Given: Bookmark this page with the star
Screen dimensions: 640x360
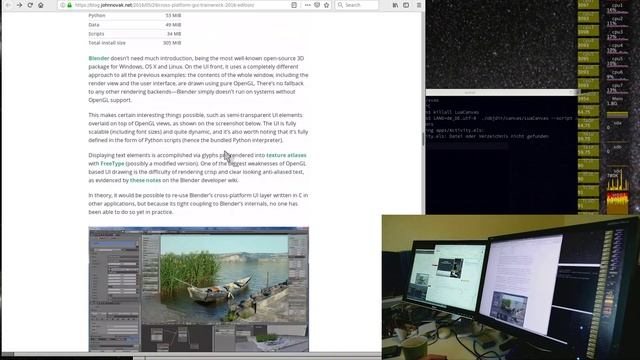Looking at the screenshot, I should 327,5.
